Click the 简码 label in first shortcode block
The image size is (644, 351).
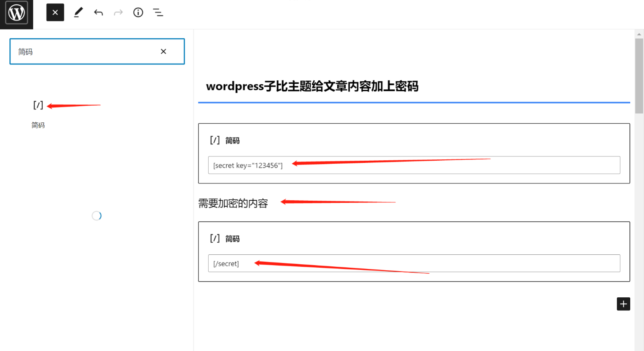pyautogui.click(x=232, y=140)
